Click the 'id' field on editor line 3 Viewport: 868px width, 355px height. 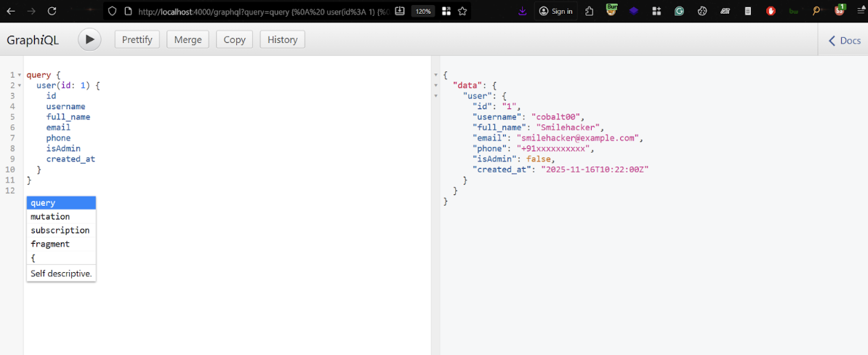[x=51, y=96]
